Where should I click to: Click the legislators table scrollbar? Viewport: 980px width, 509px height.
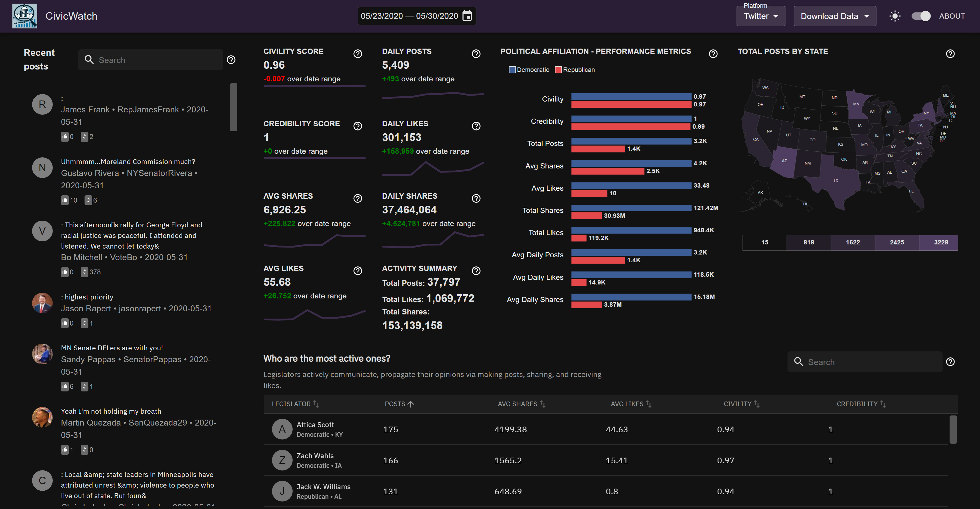pyautogui.click(x=953, y=430)
